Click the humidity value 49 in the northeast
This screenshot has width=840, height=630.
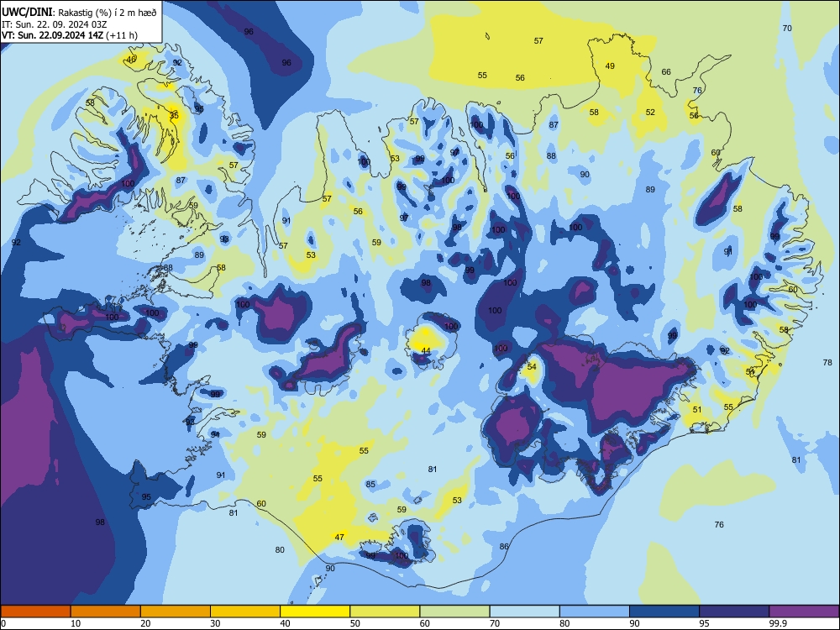pyautogui.click(x=610, y=66)
